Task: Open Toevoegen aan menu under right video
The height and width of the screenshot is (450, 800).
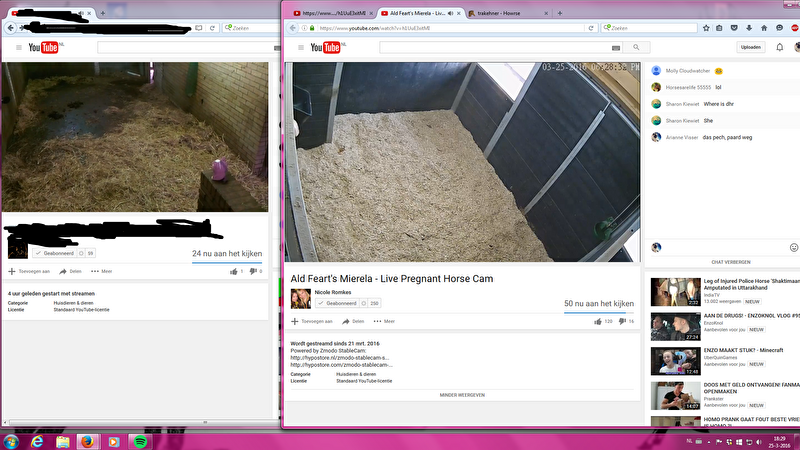Action: tap(311, 321)
